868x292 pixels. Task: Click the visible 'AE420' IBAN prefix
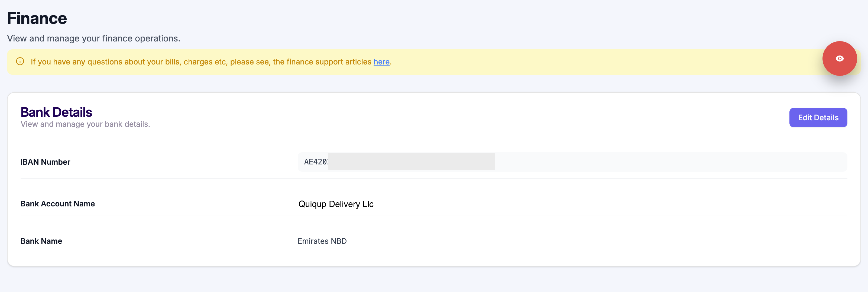(315, 162)
